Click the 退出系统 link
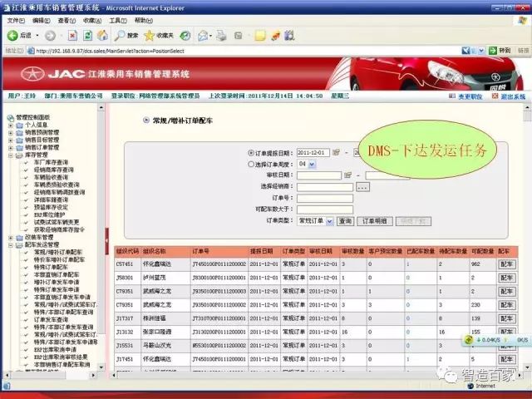Viewport: 532px width, 399px height. click(514, 96)
